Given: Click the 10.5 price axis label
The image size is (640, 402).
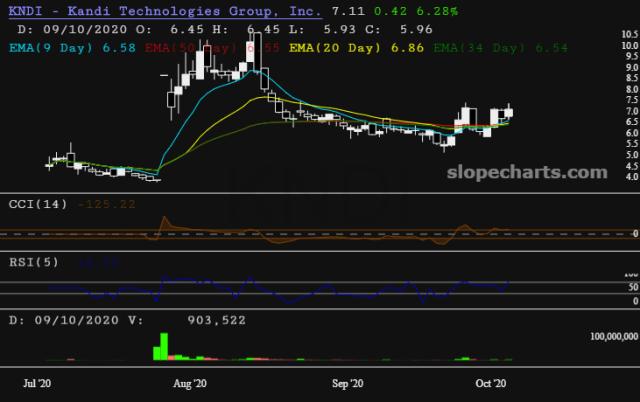Looking at the screenshot, I should pyautogui.click(x=629, y=34).
